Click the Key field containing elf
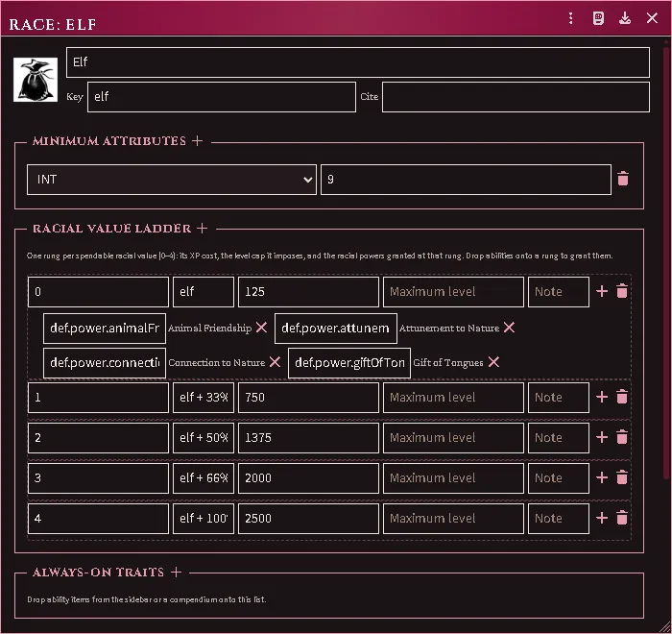The height and width of the screenshot is (634, 672). click(222, 97)
